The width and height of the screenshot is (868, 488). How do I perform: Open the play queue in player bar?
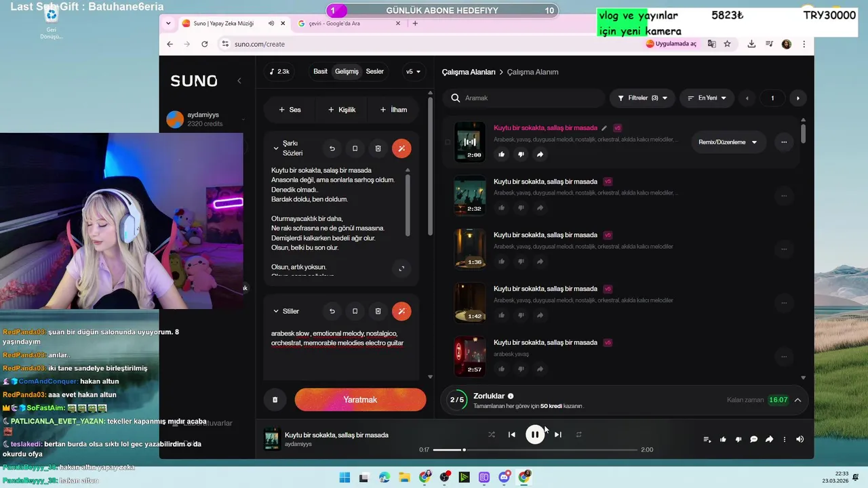707,439
